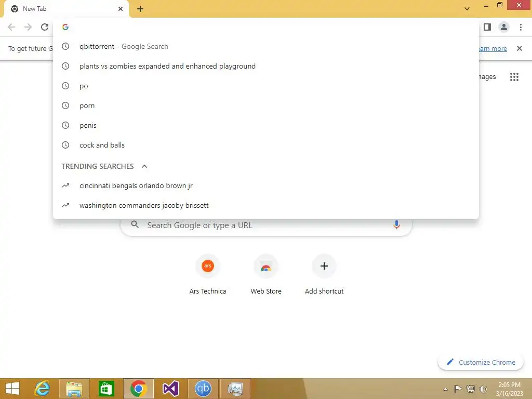
Task: Select cincinnati bengals orlando brown jr suggestion
Action: [266, 185]
